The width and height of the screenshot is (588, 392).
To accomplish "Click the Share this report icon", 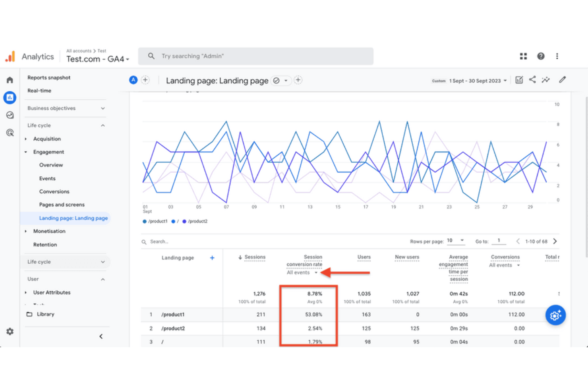I will (532, 80).
